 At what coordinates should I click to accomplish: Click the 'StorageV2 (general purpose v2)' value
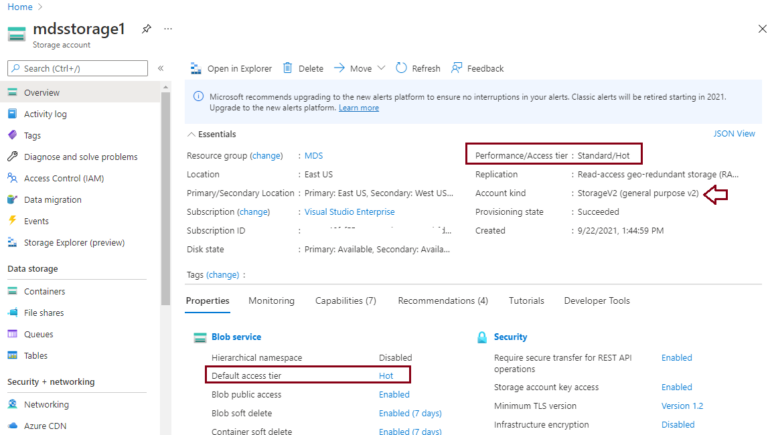[x=638, y=193]
